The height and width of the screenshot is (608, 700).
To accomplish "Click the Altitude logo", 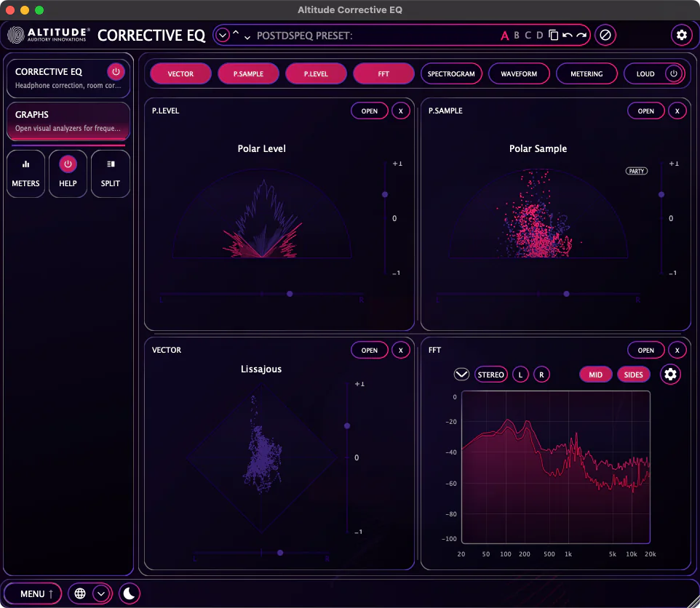I will 48,35.
